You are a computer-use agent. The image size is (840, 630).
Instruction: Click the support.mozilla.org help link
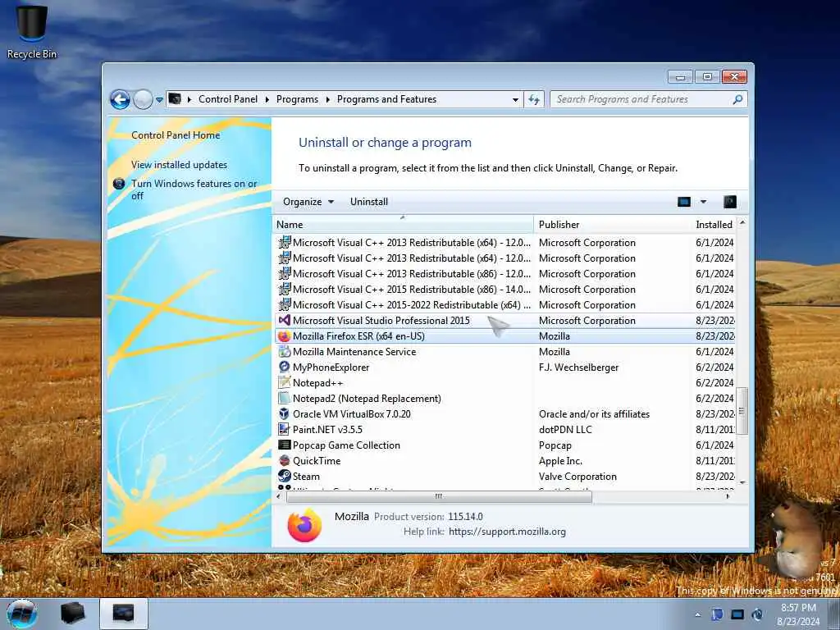click(x=507, y=532)
